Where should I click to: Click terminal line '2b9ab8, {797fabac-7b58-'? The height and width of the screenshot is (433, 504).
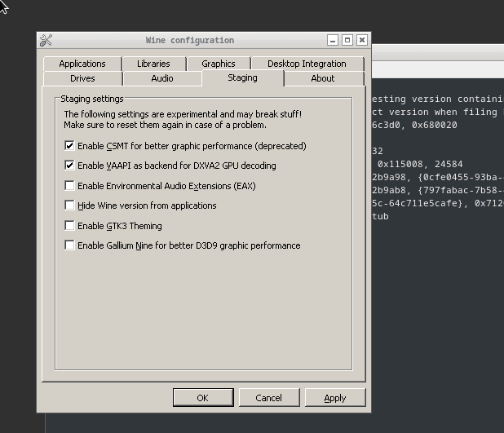(437, 190)
